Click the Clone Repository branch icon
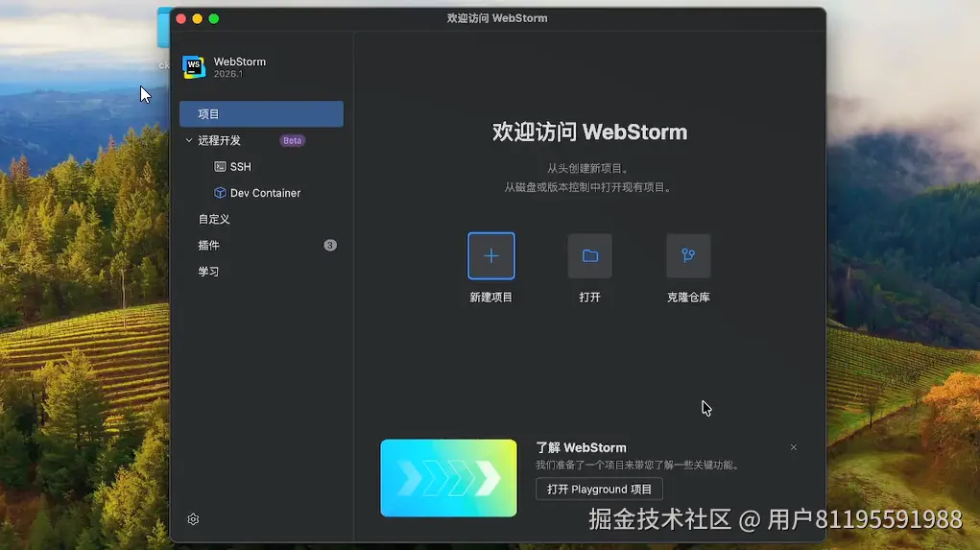Viewport: 980px width, 550px height. pyautogui.click(x=688, y=255)
